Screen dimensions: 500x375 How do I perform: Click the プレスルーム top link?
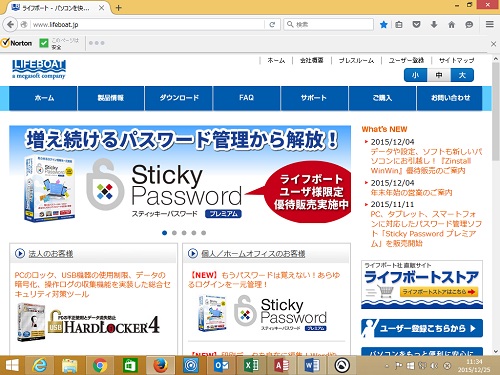pyautogui.click(x=356, y=60)
